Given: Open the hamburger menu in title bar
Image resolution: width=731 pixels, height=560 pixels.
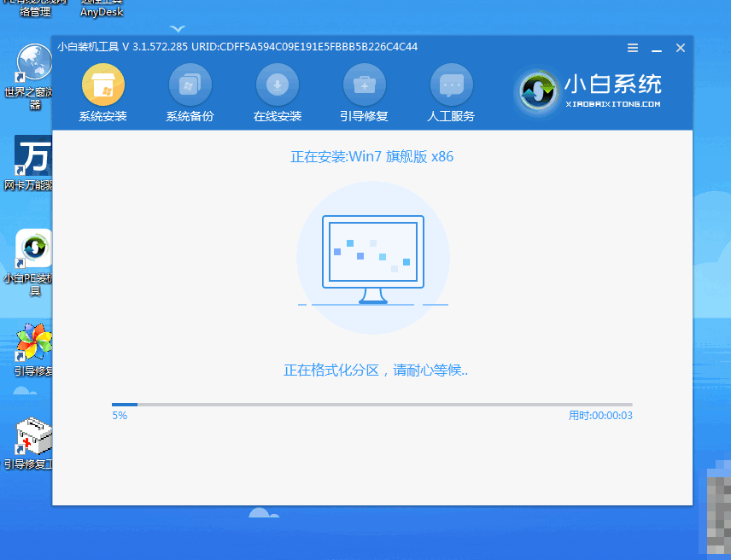Looking at the screenshot, I should [x=633, y=48].
